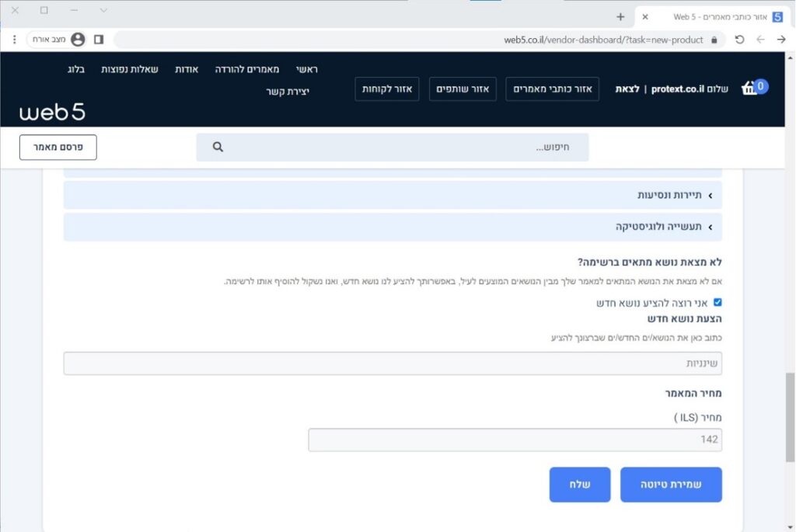Toggle the browser side panel icon

[99, 40]
